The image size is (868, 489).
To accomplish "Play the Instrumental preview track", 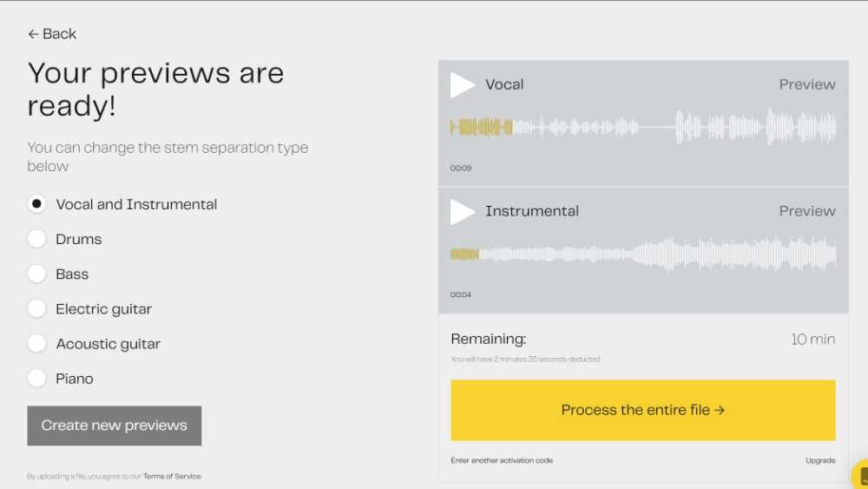I will point(462,212).
